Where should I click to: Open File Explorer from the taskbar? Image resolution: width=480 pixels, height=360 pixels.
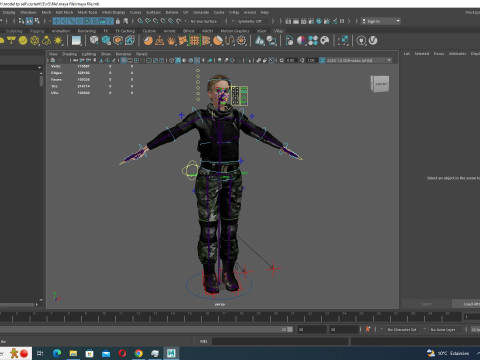[x=73, y=353]
